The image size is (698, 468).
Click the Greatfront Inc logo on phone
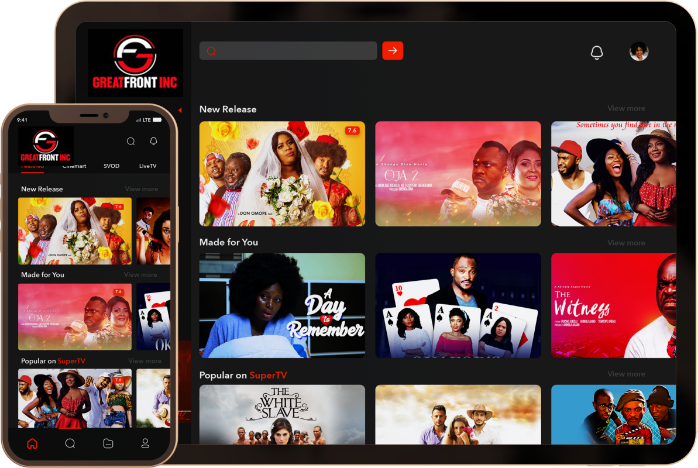(x=45, y=146)
